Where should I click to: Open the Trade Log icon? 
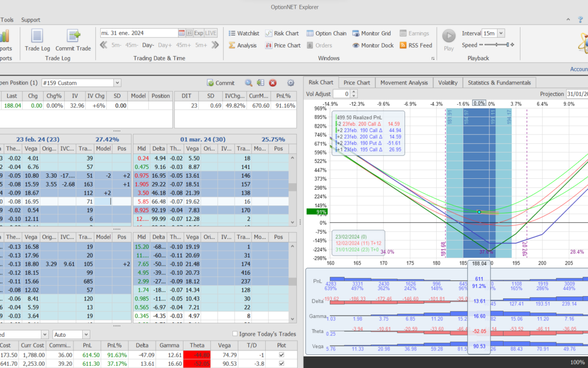click(37, 37)
